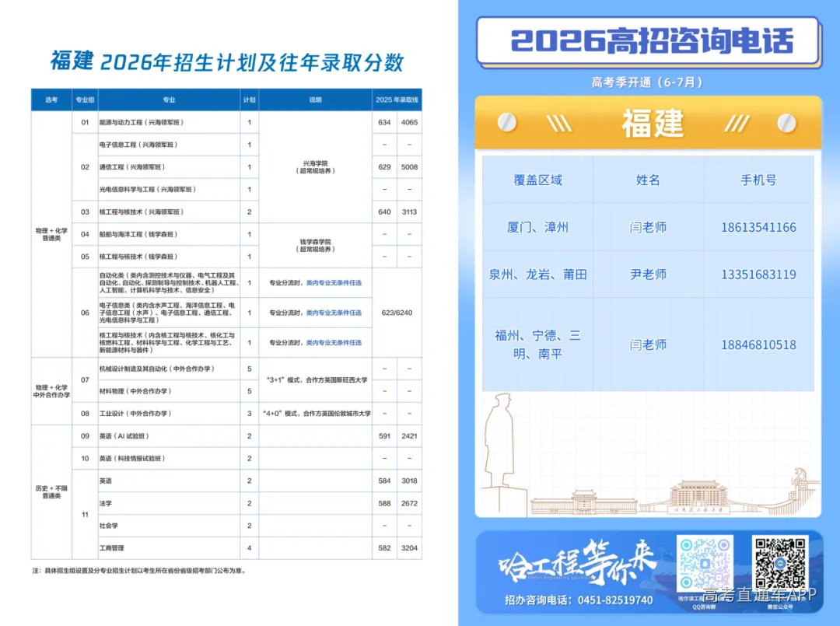Click 闫老师 in the 福州、宁德 row

click(x=648, y=344)
